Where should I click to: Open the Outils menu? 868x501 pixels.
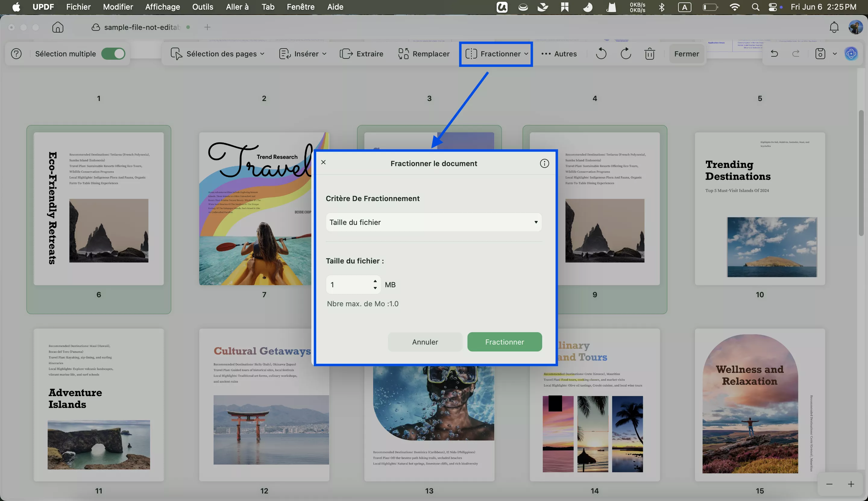(203, 7)
